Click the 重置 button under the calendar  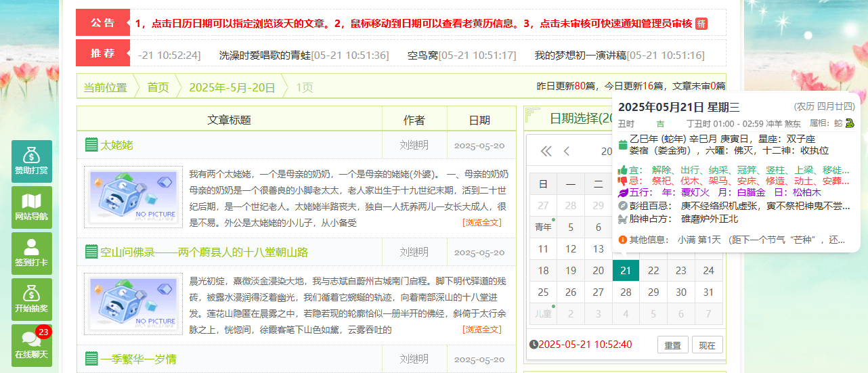[x=672, y=345]
